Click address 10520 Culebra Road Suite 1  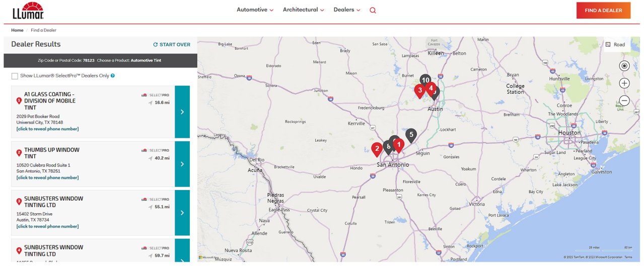coord(43,165)
